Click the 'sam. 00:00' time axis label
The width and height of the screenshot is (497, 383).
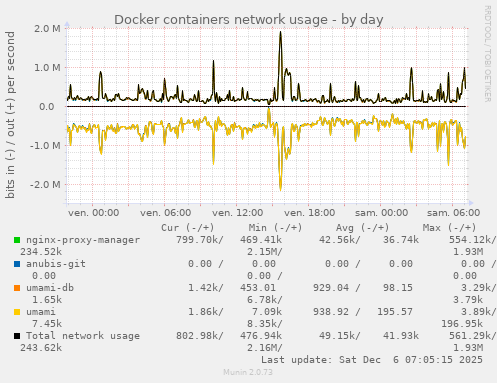(x=382, y=213)
